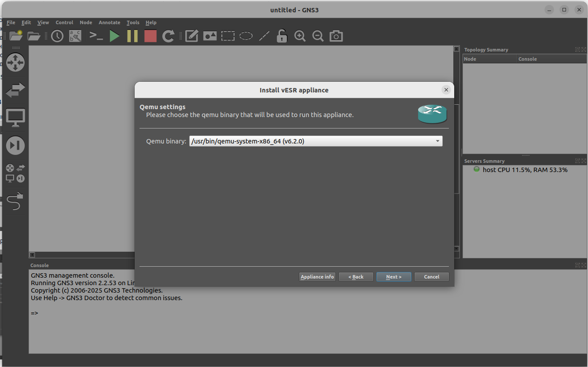Open the Annotate menu

click(110, 22)
